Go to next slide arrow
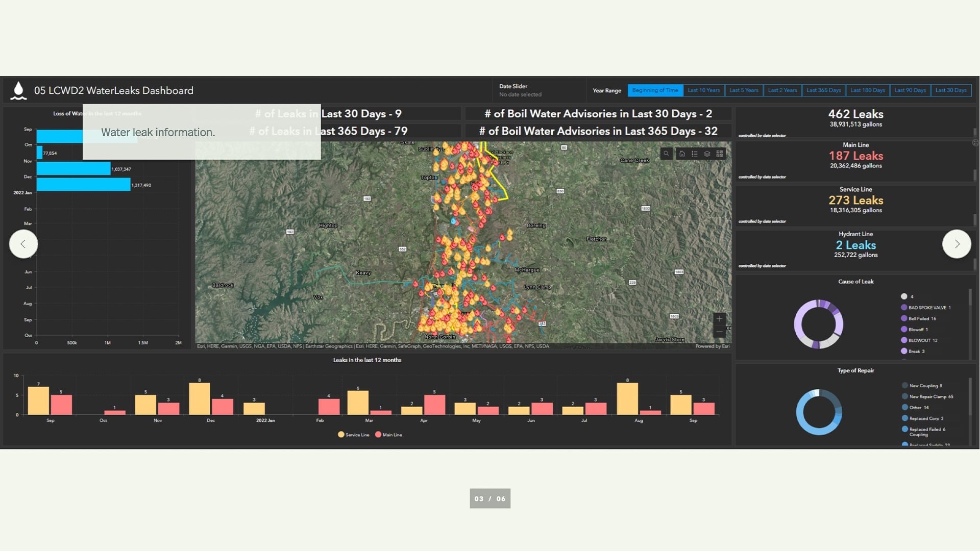Image resolution: width=980 pixels, height=551 pixels. (957, 244)
